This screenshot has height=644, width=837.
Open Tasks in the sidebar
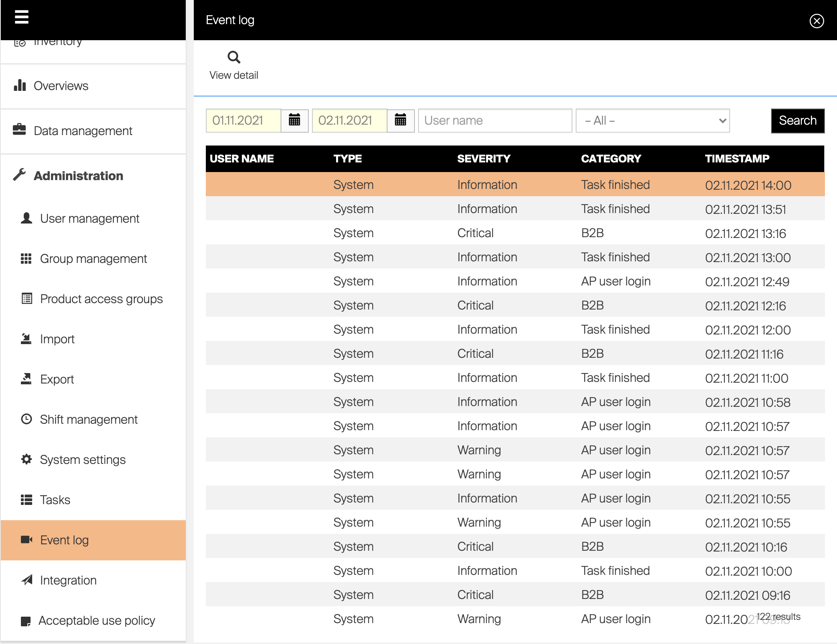pyautogui.click(x=55, y=500)
